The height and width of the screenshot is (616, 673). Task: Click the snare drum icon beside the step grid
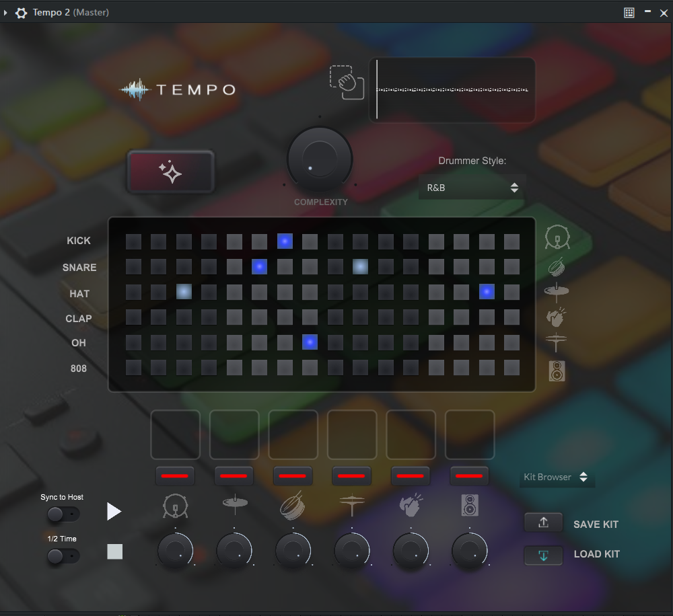[557, 267]
